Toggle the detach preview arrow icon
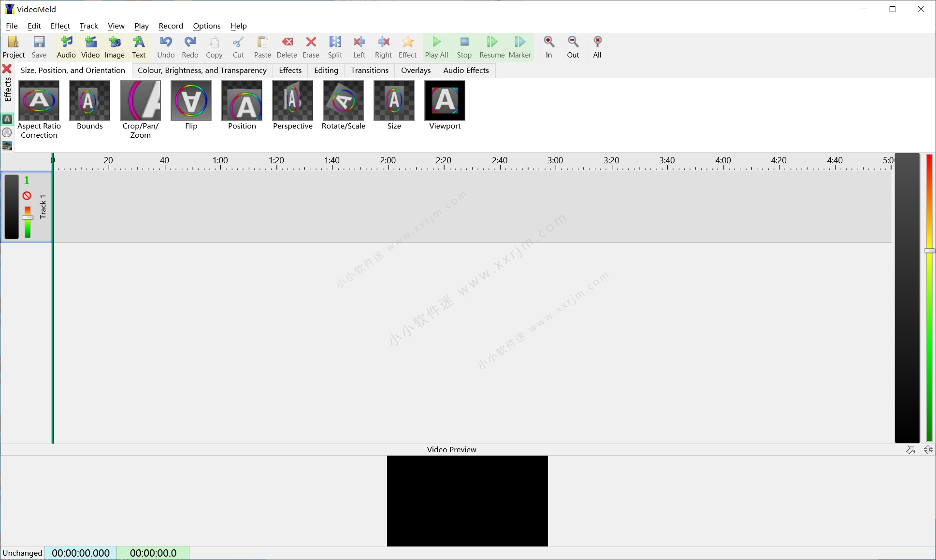The width and height of the screenshot is (936, 560). [911, 449]
